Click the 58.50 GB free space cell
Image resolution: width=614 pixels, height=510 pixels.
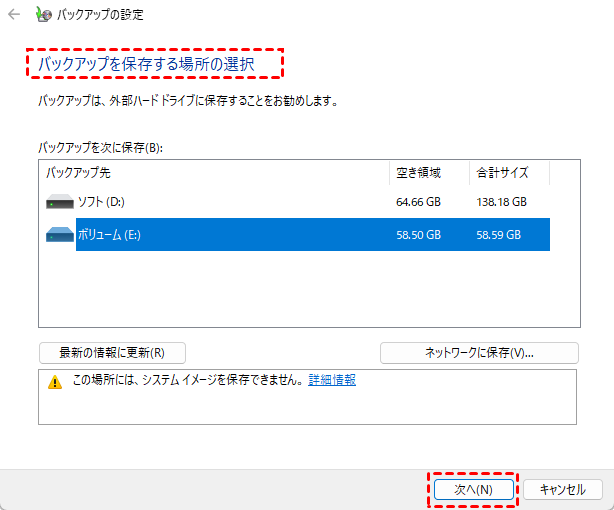(x=418, y=235)
